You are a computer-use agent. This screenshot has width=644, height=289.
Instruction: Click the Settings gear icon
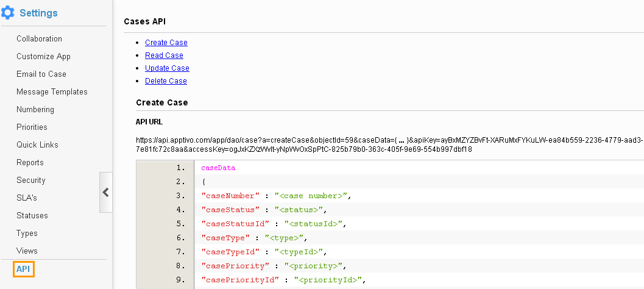pos(7,13)
